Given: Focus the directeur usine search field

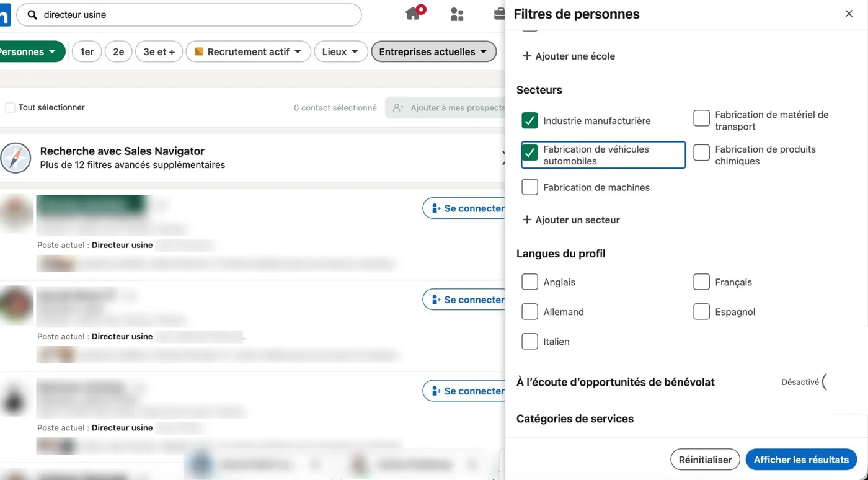Looking at the screenshot, I should (x=189, y=14).
